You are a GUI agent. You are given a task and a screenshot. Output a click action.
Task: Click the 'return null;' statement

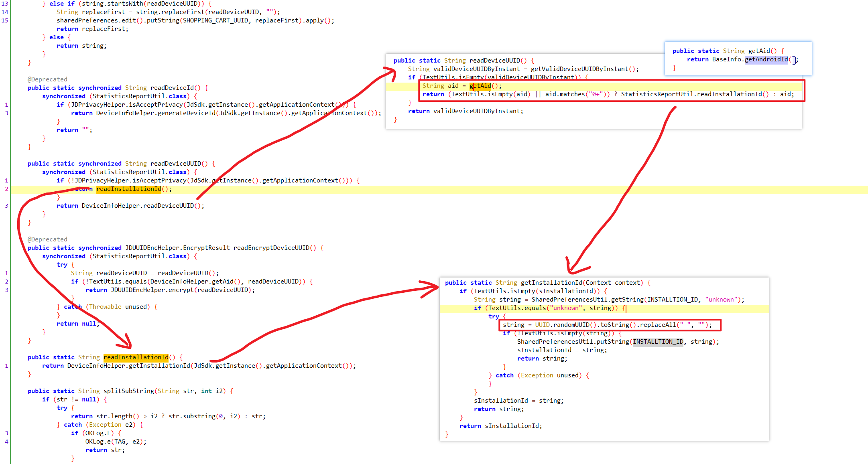pyautogui.click(x=78, y=324)
